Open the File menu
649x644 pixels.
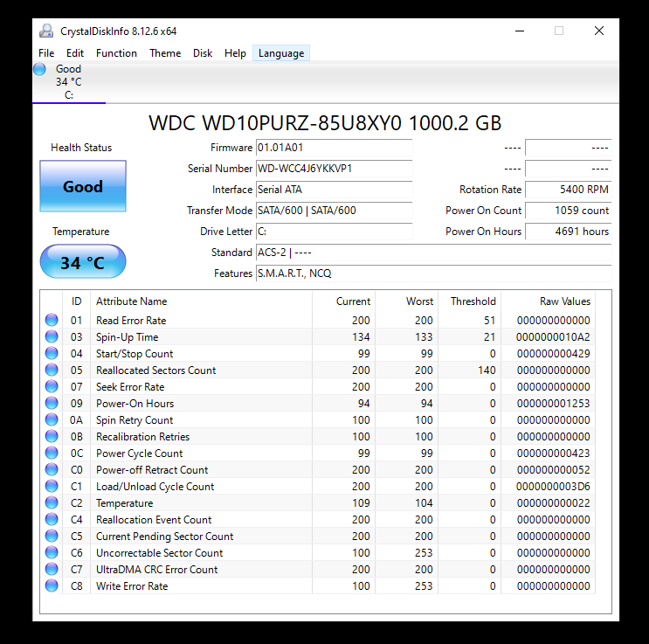46,53
